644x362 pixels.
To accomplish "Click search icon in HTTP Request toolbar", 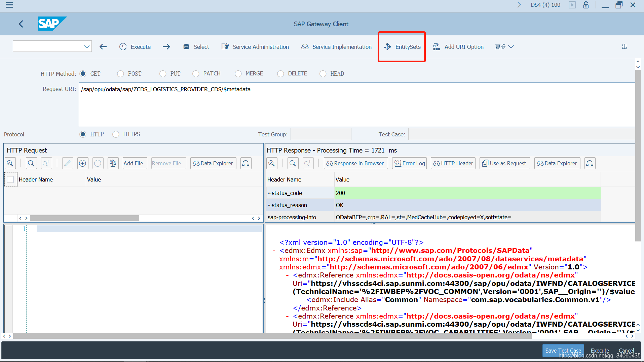I will pos(31,163).
